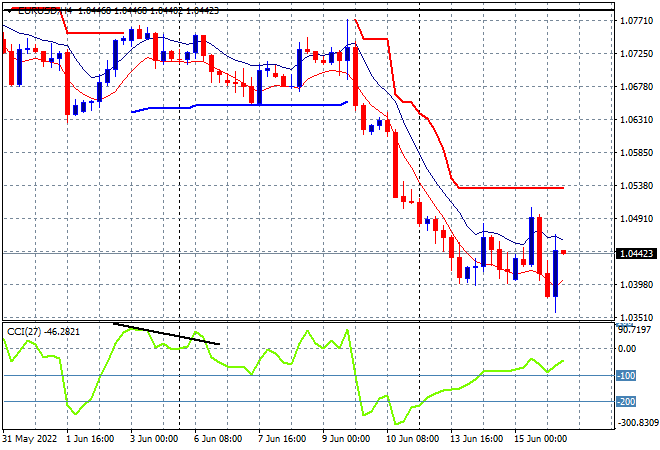Click the 31 May 2022 date label
The image size is (660, 450).
point(29,439)
